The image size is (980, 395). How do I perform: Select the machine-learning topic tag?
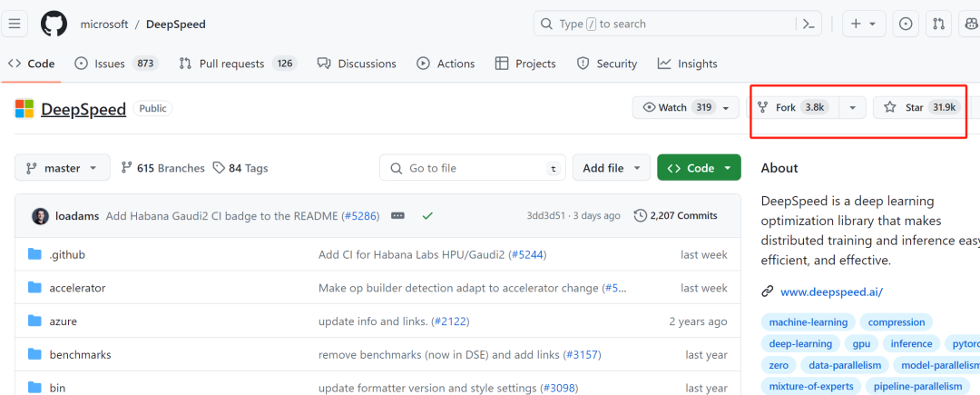pyautogui.click(x=808, y=322)
